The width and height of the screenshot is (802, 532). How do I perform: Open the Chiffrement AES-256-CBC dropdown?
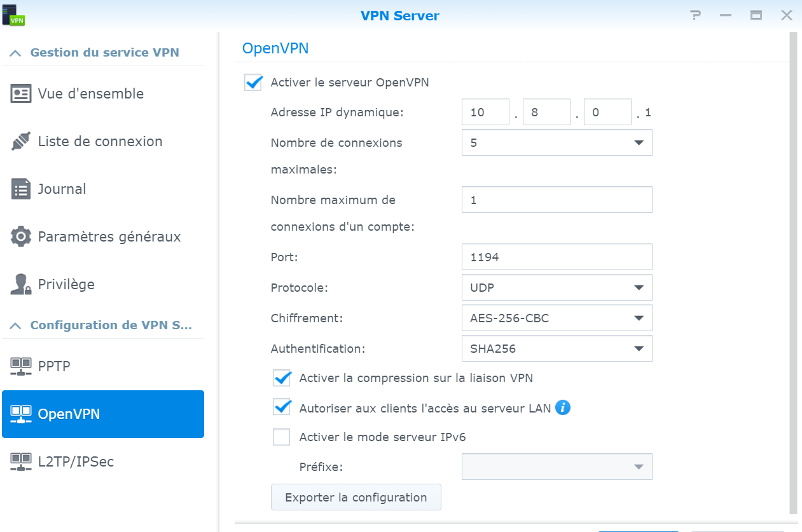(557, 318)
